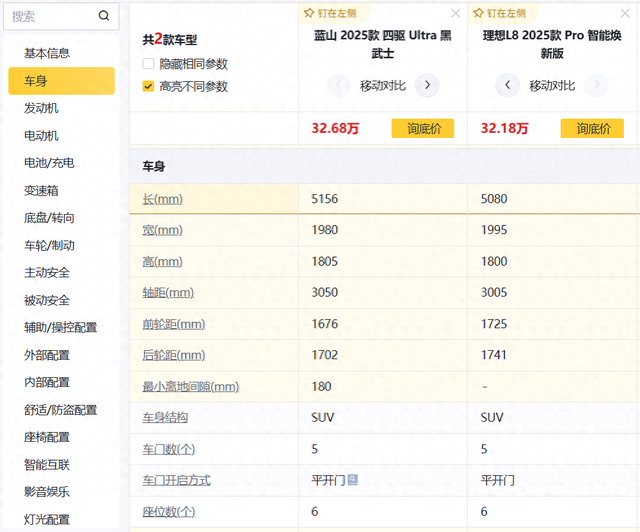
Task: Open the 蓝山 2025款 四驱 Ultra title
Action: (382, 44)
